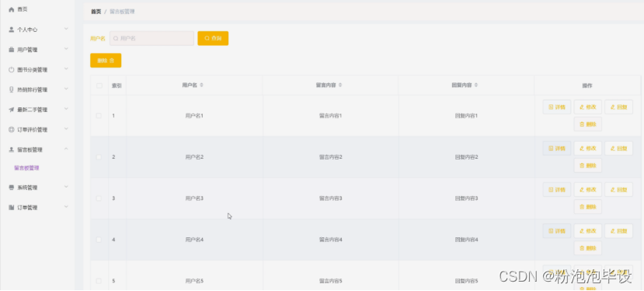Sort by the 用户名 column arrows
Viewport: 644px width, 291px height.
click(x=202, y=86)
